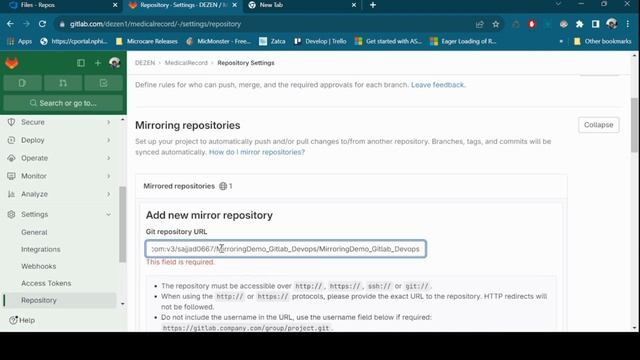
Task: Open the Leave feedback link
Action: 438,85
